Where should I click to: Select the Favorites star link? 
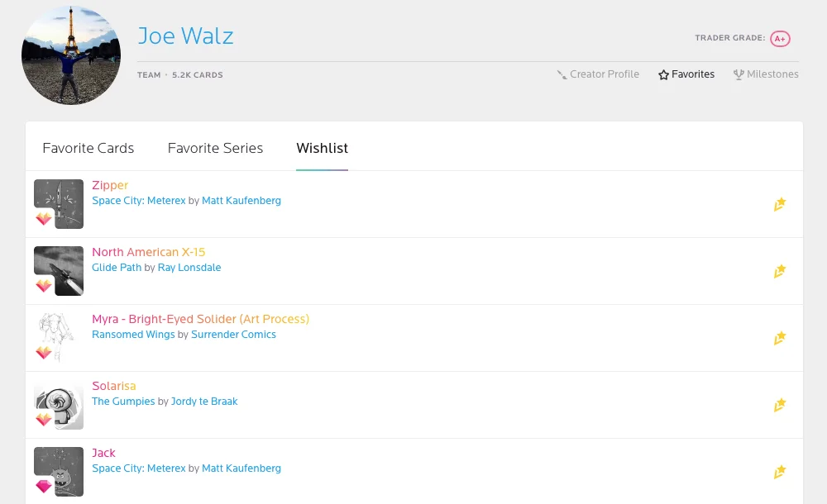(x=686, y=74)
